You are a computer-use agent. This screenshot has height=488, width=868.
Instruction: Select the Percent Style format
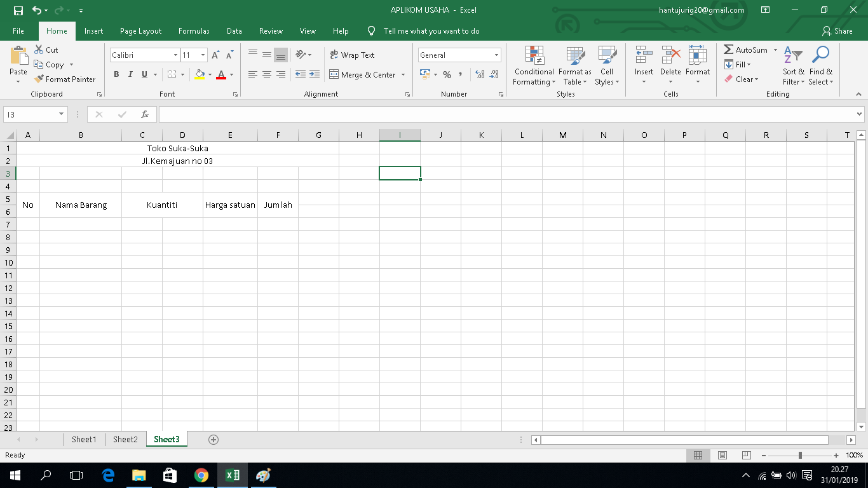(447, 74)
